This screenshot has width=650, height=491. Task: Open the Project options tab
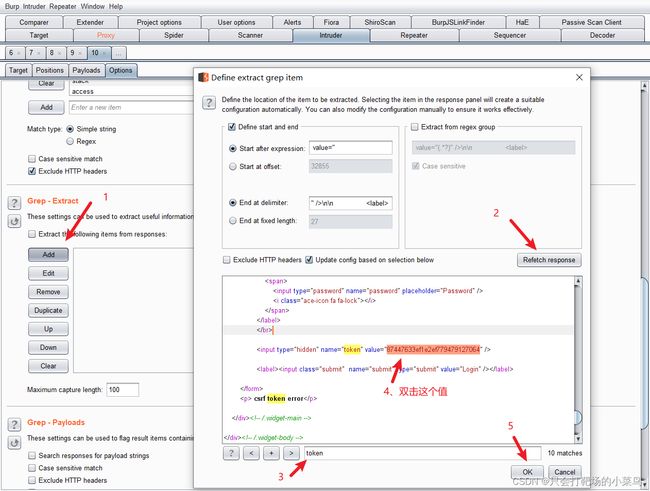pos(159,22)
